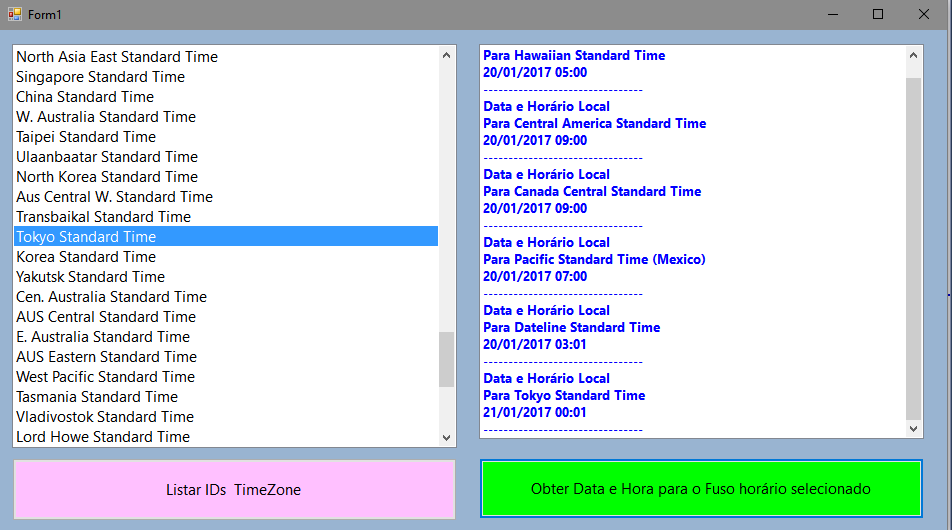Select AUS Central Standard Time
952x530 pixels.
[226, 317]
